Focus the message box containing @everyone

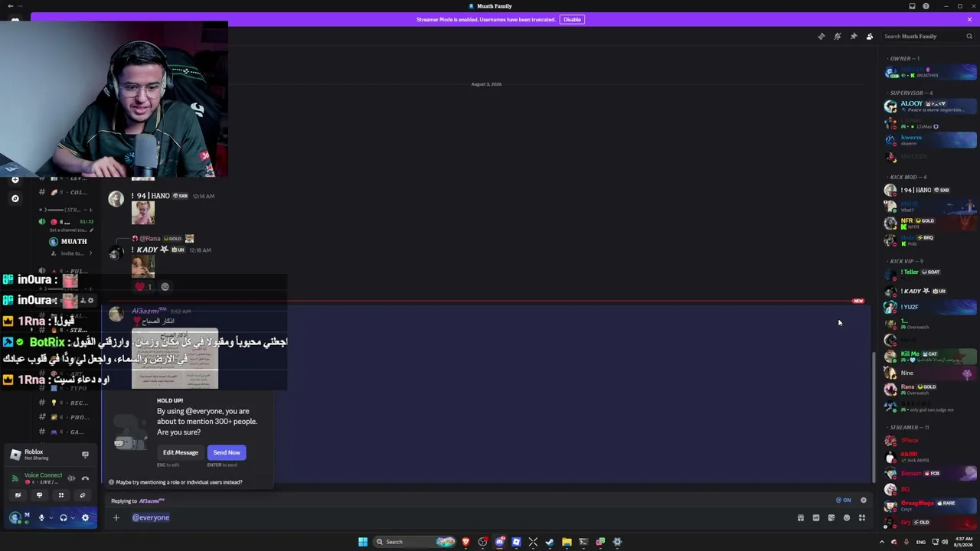[459, 518]
